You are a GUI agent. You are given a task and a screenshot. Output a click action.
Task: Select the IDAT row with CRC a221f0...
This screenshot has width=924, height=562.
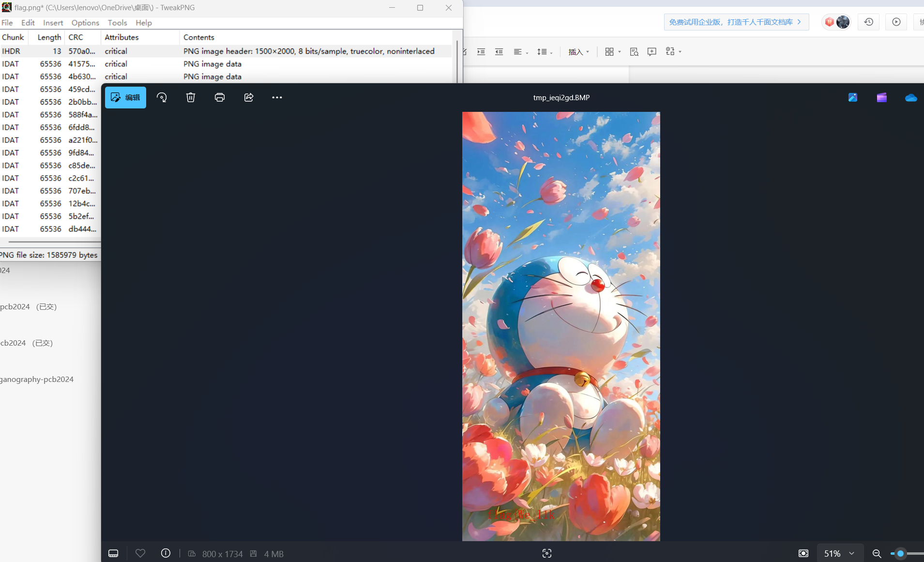pos(50,140)
